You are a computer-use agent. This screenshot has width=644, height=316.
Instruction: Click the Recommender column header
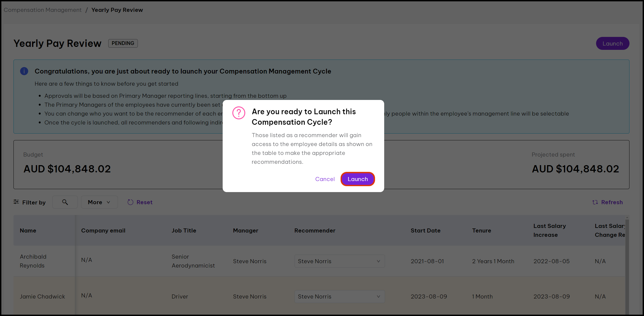(x=315, y=231)
